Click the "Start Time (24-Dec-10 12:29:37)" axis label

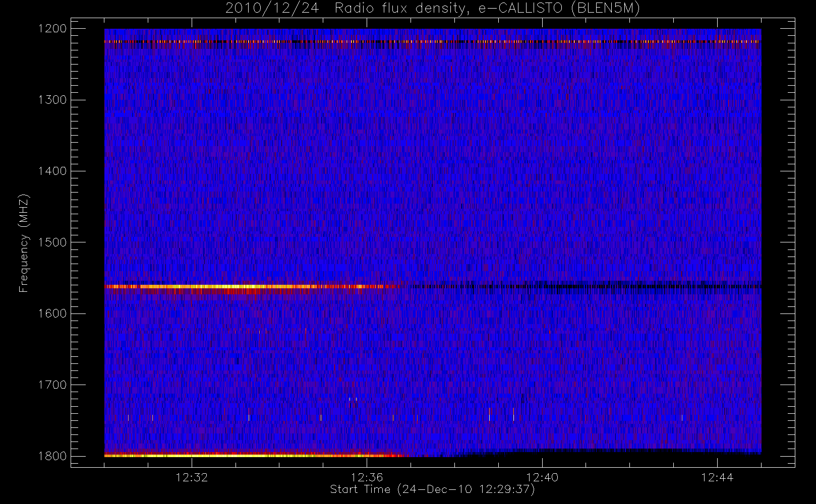tap(432, 489)
